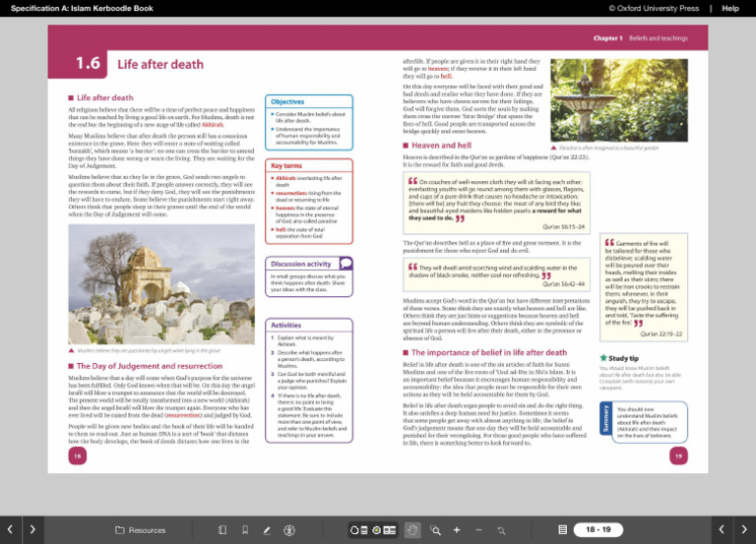Image resolution: width=756 pixels, height=544 pixels.
Task: Click the Oxford University Press copyright text
Action: click(x=654, y=8)
